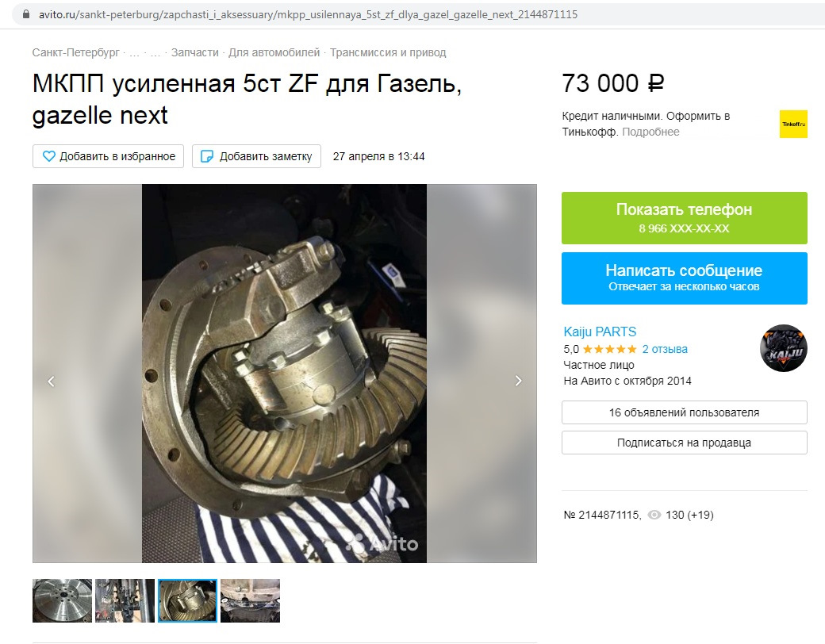Open the first flywheel thumbnail
Viewport: 825px width, 644px height.
pyautogui.click(x=62, y=601)
